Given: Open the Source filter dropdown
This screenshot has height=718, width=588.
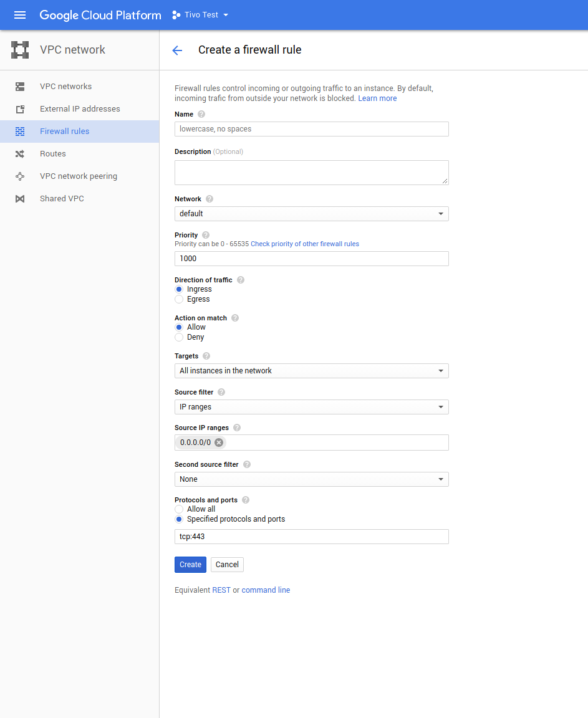Looking at the screenshot, I should pyautogui.click(x=311, y=407).
